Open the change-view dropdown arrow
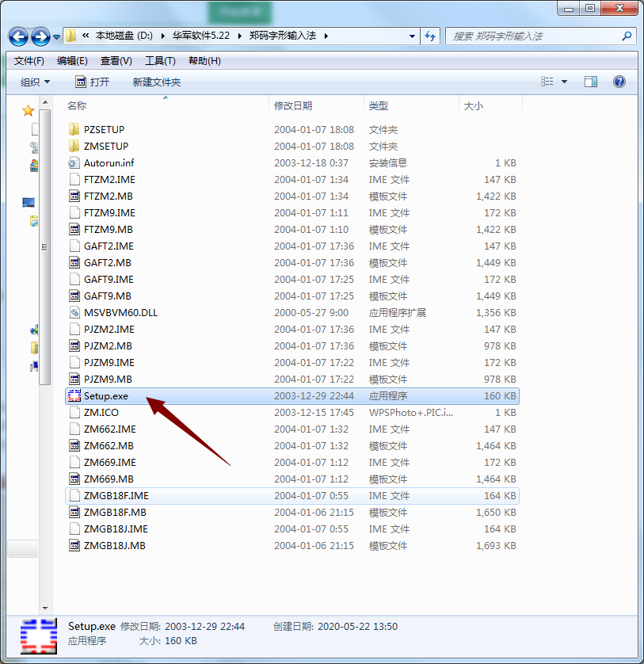The width and height of the screenshot is (644, 664). click(x=564, y=81)
